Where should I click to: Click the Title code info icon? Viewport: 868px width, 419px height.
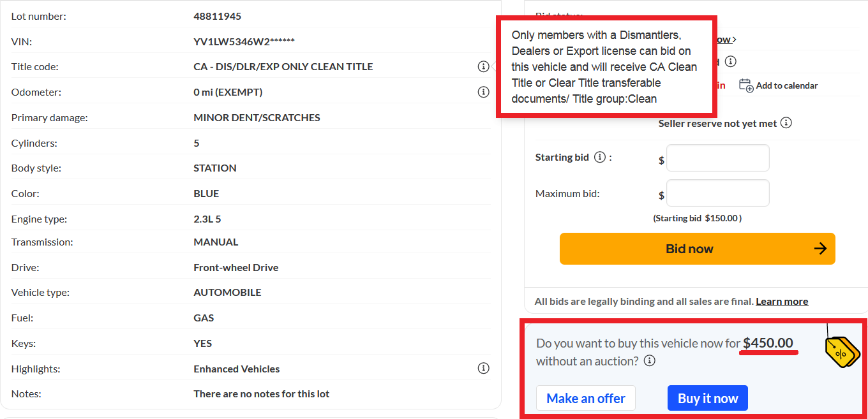click(483, 66)
